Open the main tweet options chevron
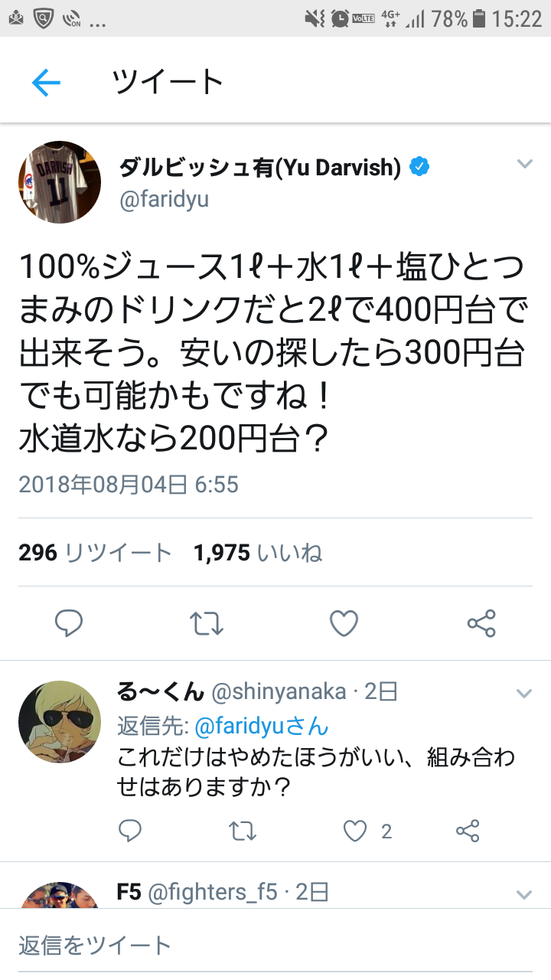This screenshot has width=551, height=980. click(524, 164)
